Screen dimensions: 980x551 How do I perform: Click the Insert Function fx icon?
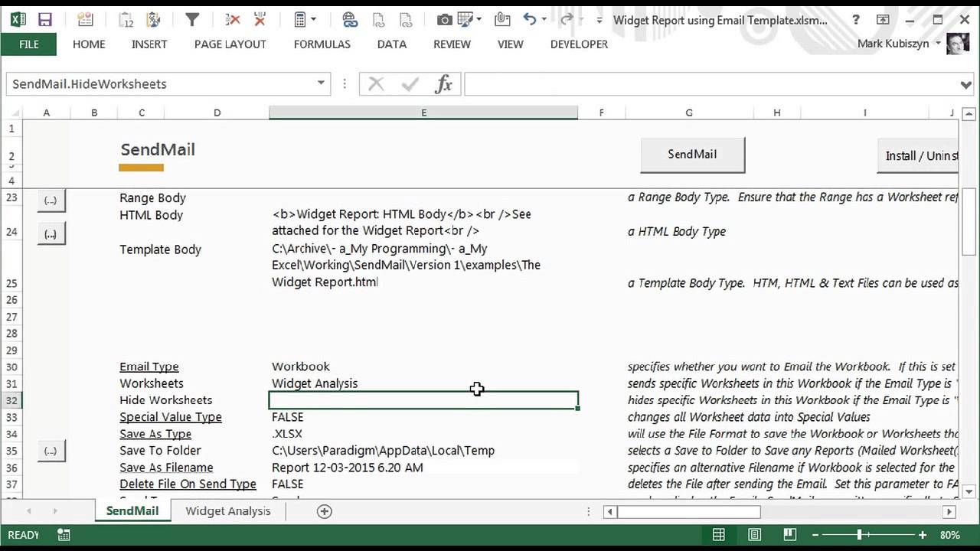[443, 84]
